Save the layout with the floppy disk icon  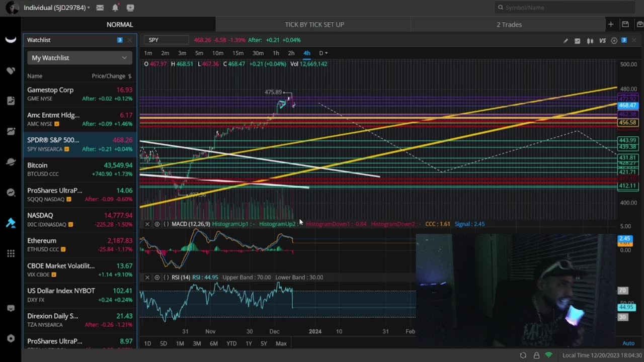pos(625,24)
